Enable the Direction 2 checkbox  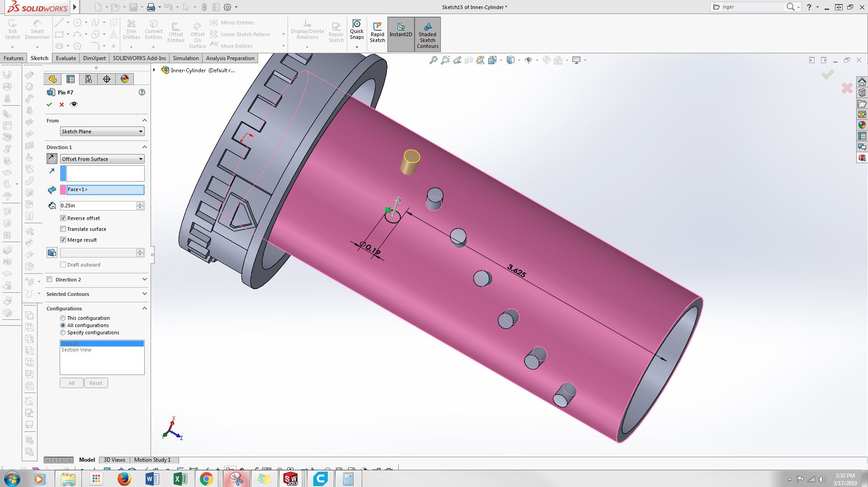(50, 280)
